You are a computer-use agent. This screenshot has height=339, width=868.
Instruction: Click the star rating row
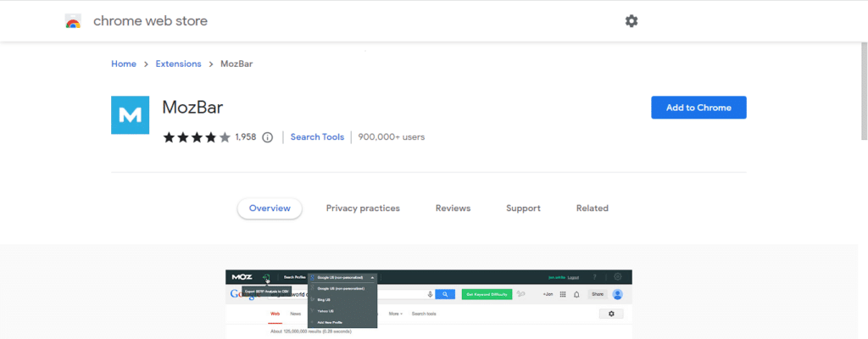(197, 136)
